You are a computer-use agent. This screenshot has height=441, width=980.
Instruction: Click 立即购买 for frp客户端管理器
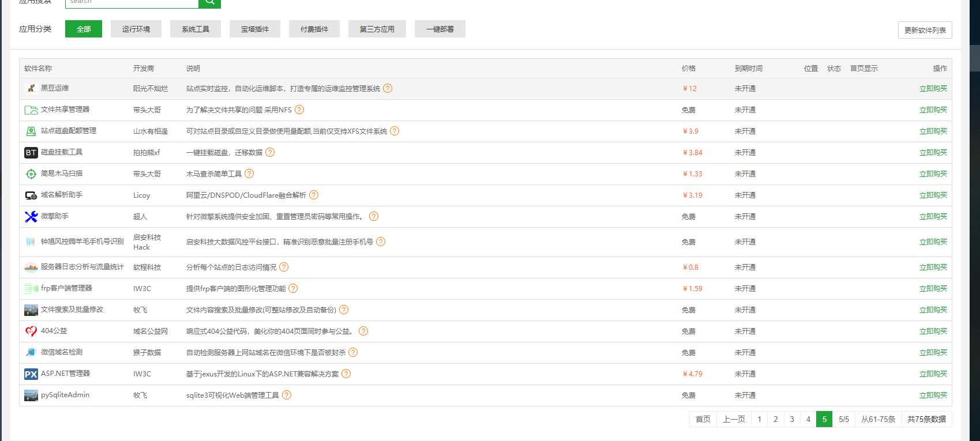933,289
